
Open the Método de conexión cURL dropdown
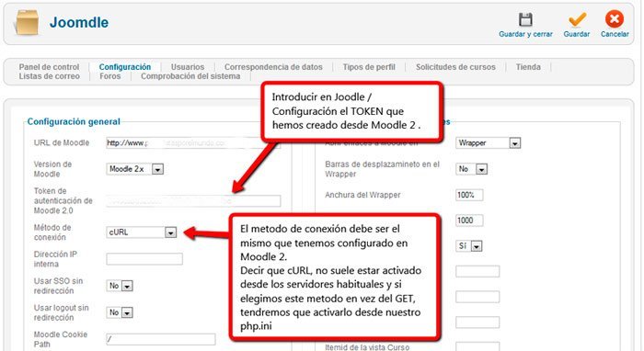[x=142, y=232]
